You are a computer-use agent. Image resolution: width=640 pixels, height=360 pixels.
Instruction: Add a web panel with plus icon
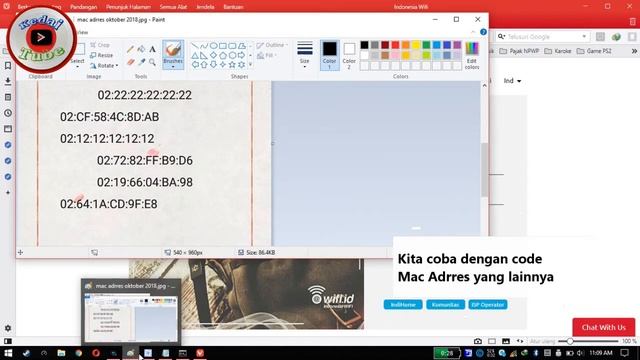(8, 192)
